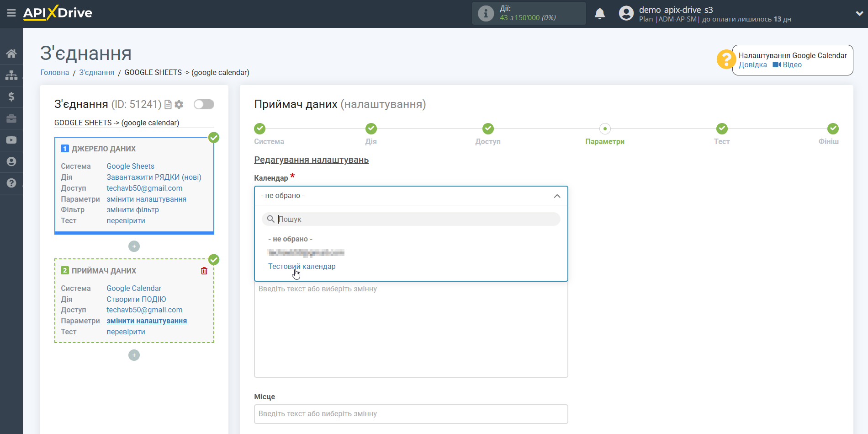Click Завантажити РЯДКИ (нові) link
The width and height of the screenshot is (868, 434).
click(154, 177)
